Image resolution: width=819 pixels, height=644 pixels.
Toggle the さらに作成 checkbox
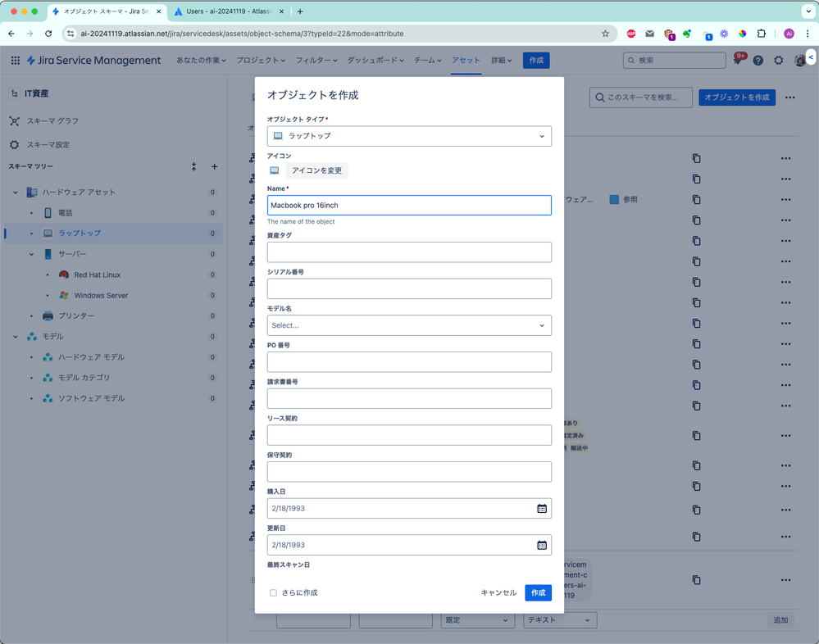[x=273, y=593]
